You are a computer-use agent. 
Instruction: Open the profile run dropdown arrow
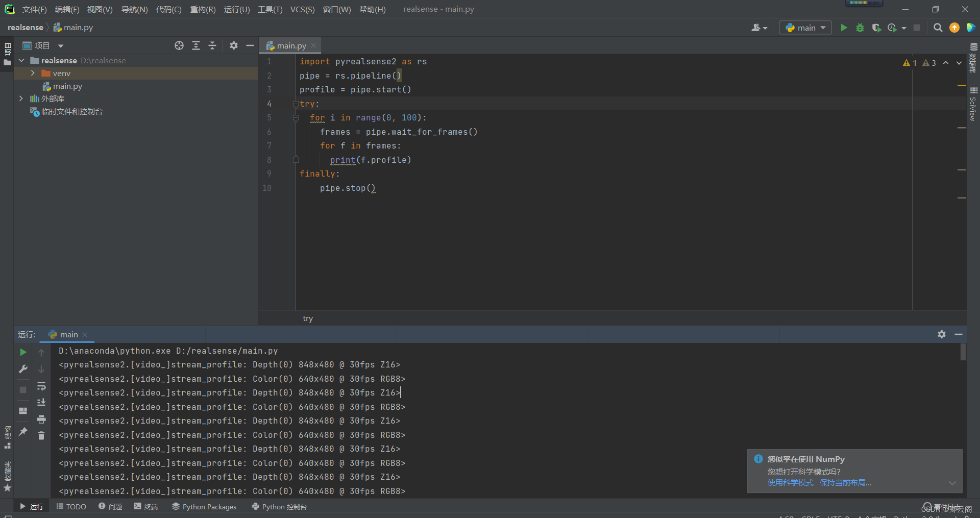pyautogui.click(x=904, y=28)
